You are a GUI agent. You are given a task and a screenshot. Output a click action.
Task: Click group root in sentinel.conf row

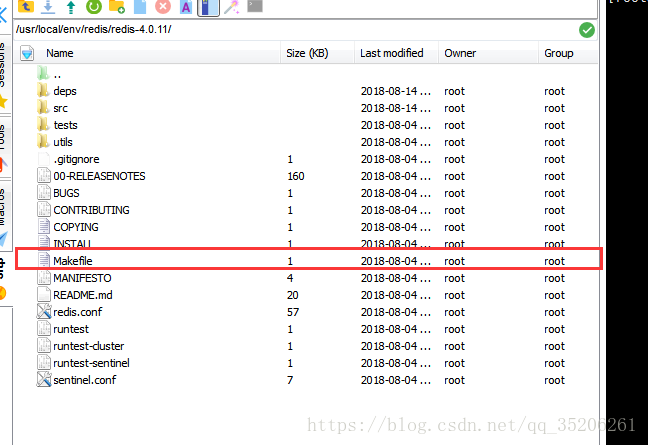(555, 381)
